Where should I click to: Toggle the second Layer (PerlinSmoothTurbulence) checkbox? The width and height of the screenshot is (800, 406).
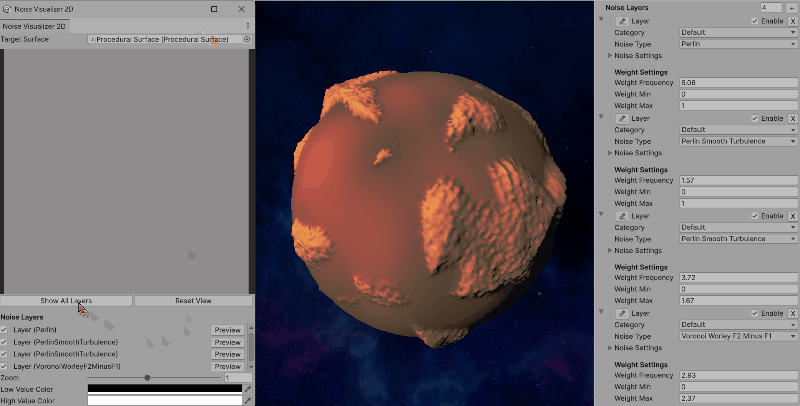coord(4,354)
